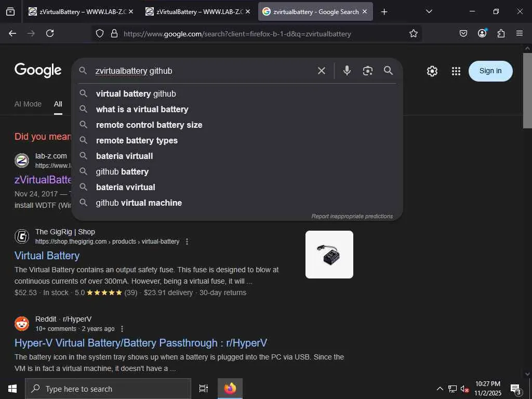Viewport: 532px width, 399px height.
Task: Choose suggestion 'bateria vvirtual'
Action: coord(237,187)
